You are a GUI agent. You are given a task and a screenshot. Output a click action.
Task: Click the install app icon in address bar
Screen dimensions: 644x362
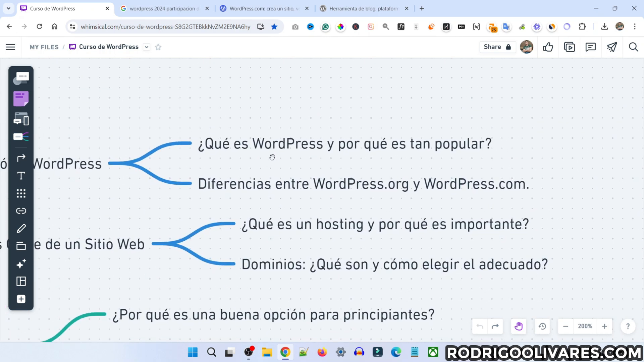pos(261,26)
